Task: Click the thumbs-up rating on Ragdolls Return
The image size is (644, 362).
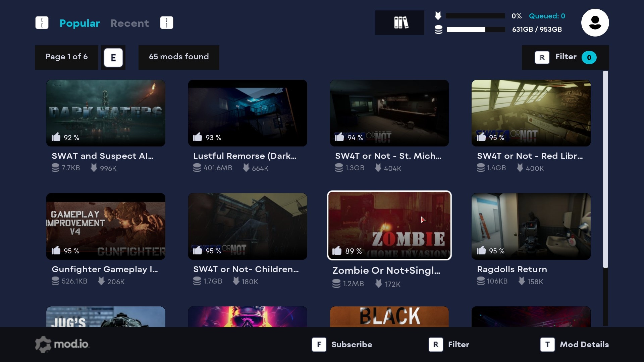Action: [481, 250]
